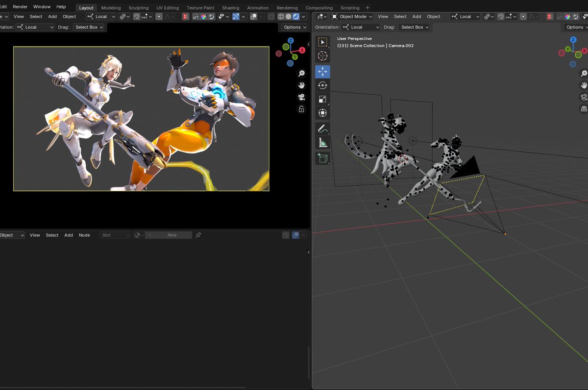Toggle proportional editing in left viewport header

[159, 17]
